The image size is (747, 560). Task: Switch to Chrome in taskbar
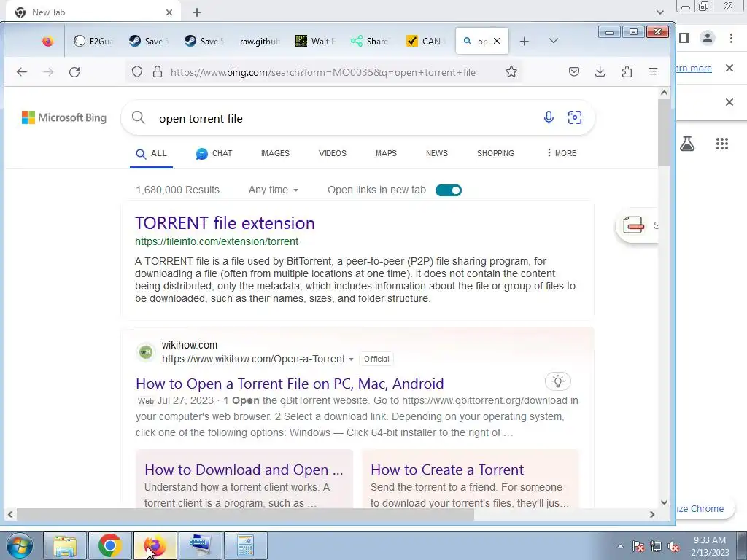110,545
